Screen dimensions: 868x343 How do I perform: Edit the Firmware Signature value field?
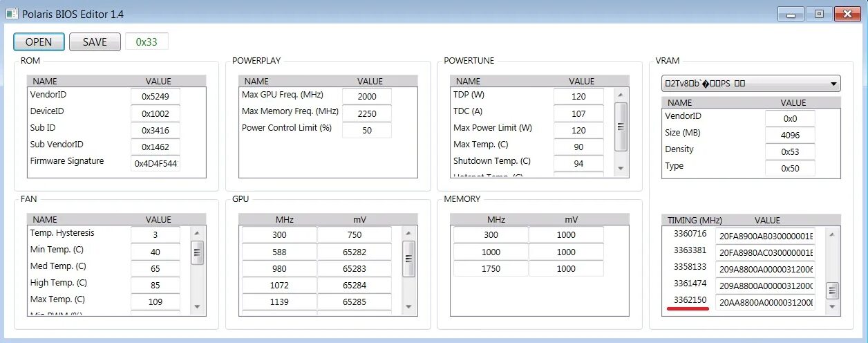pyautogui.click(x=155, y=163)
